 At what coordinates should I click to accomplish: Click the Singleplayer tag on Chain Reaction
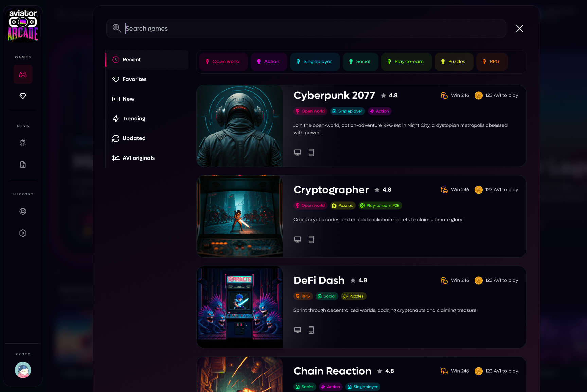pos(363,387)
